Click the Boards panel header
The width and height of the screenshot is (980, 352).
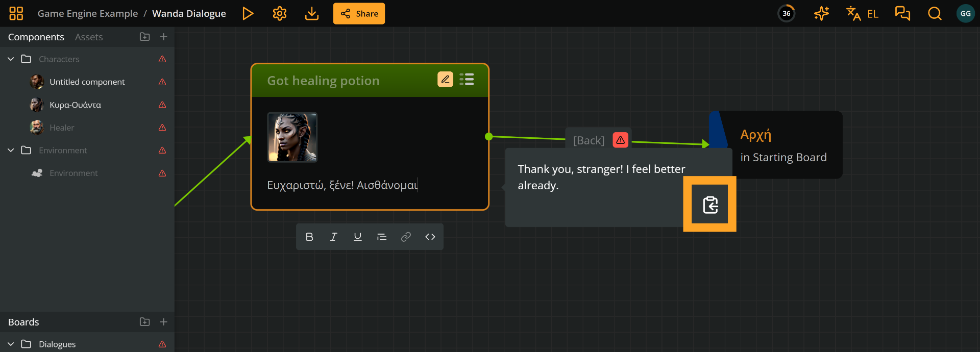[x=23, y=322]
